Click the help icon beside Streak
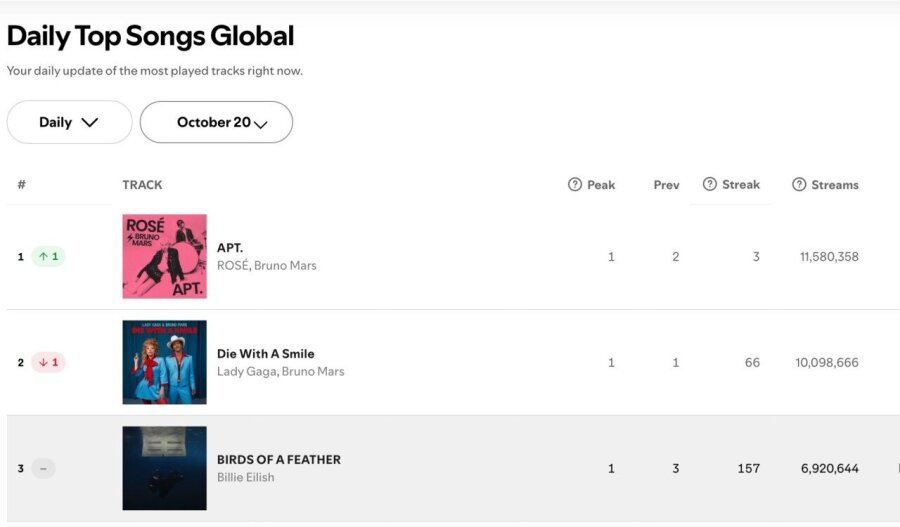 tap(710, 184)
